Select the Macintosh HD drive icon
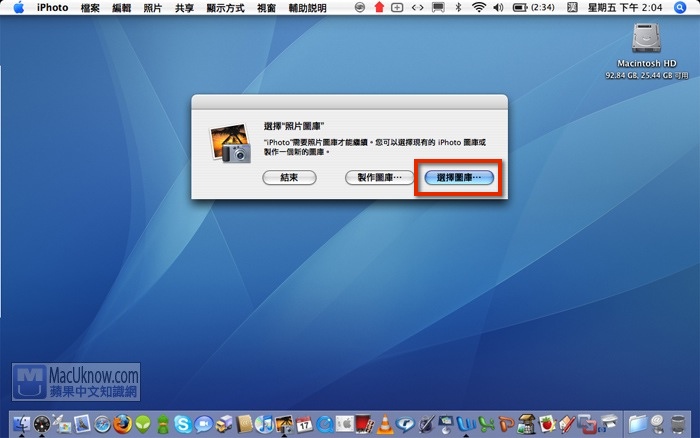The image size is (700, 438). tap(646, 38)
